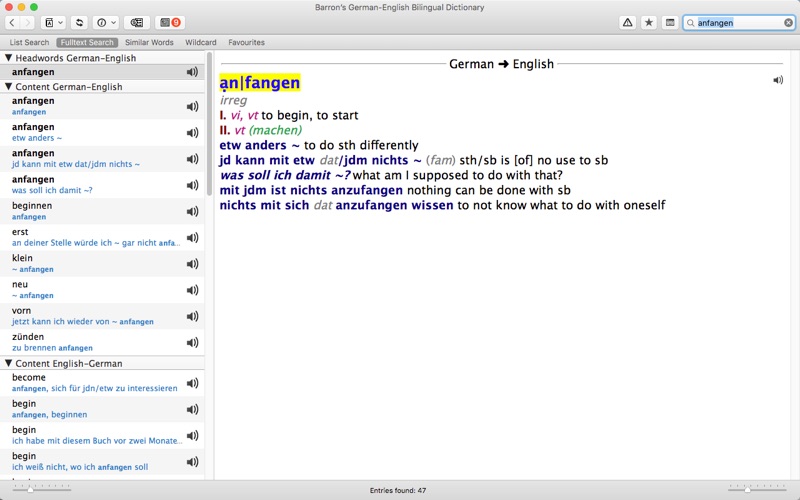This screenshot has height=500, width=800.
Task: Play audio for beginnen entry
Action: (x=192, y=211)
